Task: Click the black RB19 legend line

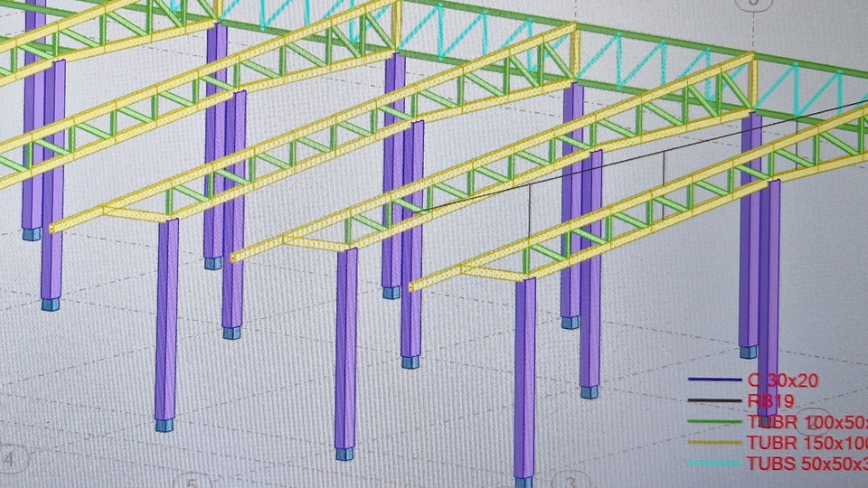Action: pos(714,400)
